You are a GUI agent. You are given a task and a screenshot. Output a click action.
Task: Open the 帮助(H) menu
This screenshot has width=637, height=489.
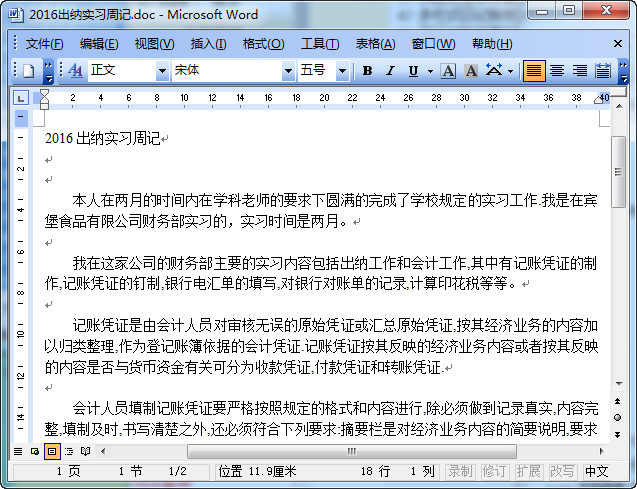point(492,43)
